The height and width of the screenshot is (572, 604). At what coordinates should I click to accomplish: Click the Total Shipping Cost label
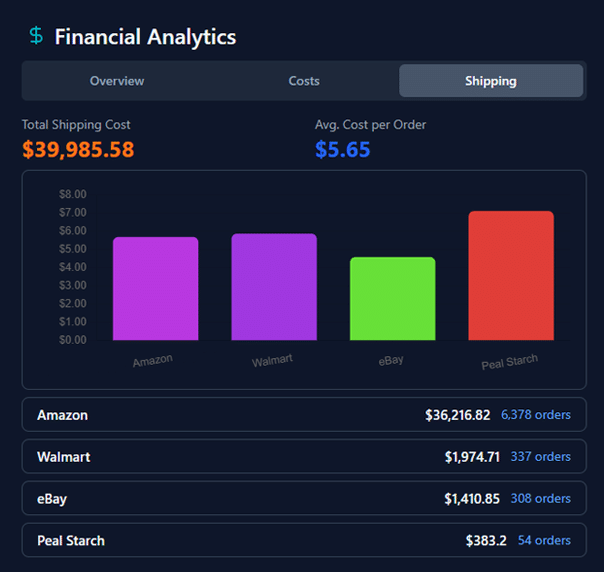(x=76, y=125)
